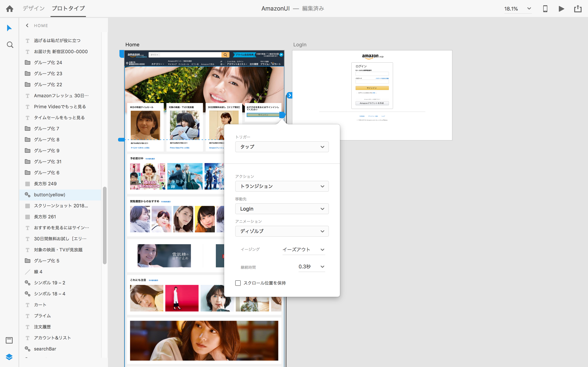Click the Home icon
588x367 pixels.
point(10,9)
